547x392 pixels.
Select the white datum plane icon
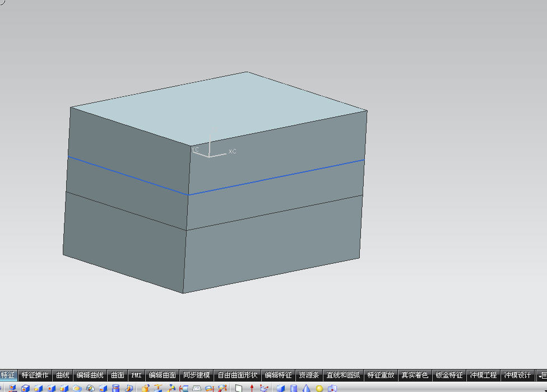tap(239, 388)
